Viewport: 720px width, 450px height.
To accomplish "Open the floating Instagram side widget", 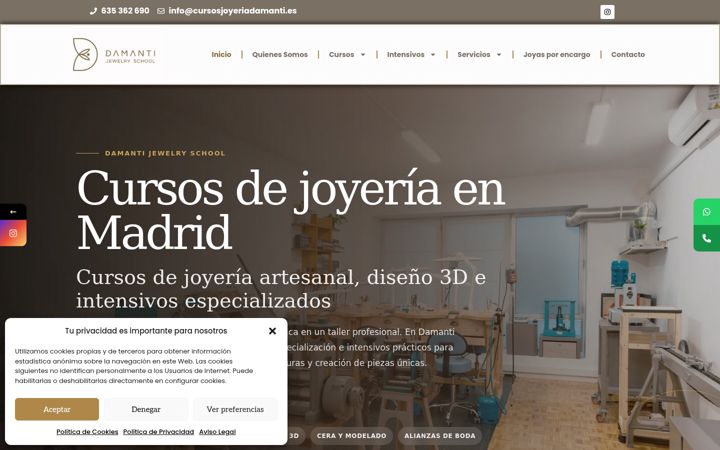I will pos(13,233).
